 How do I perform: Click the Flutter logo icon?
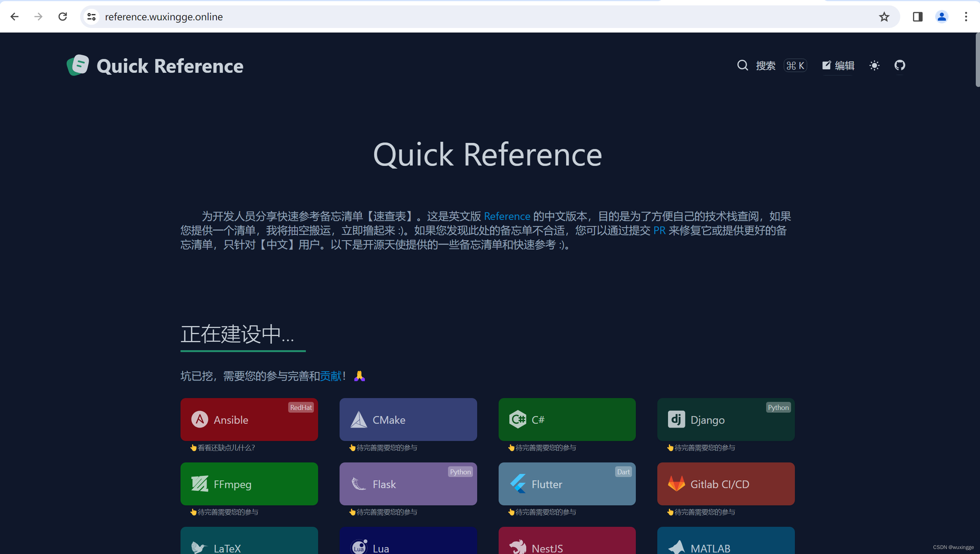pyautogui.click(x=517, y=484)
